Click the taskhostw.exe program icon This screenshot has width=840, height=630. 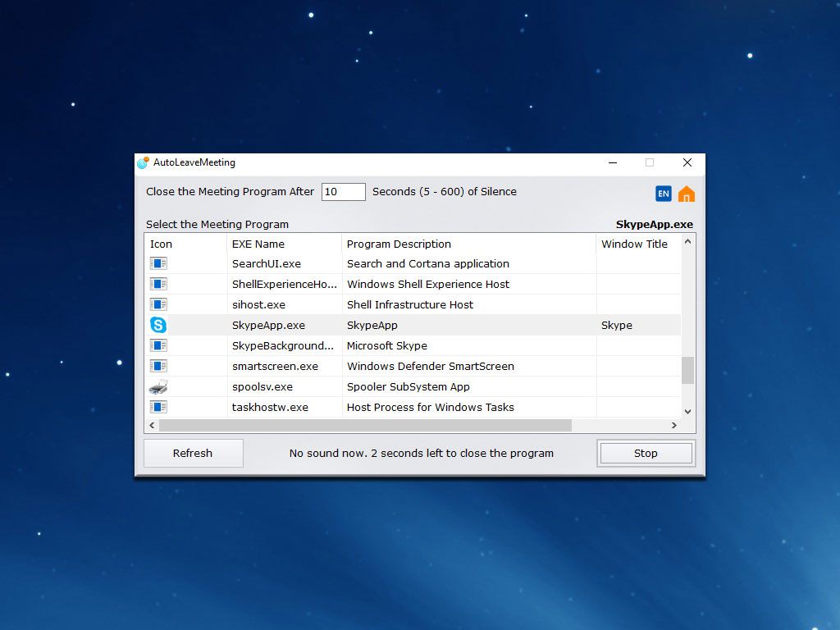coord(157,407)
